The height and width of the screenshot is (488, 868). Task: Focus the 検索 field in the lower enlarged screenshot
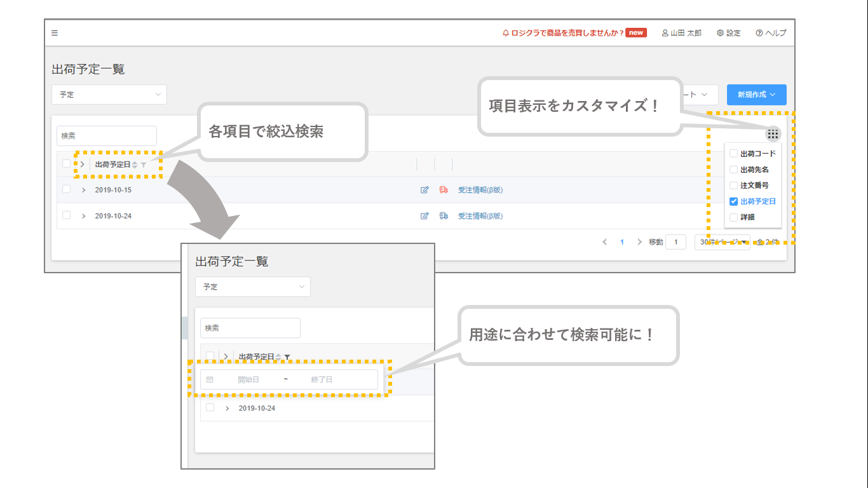click(x=250, y=328)
